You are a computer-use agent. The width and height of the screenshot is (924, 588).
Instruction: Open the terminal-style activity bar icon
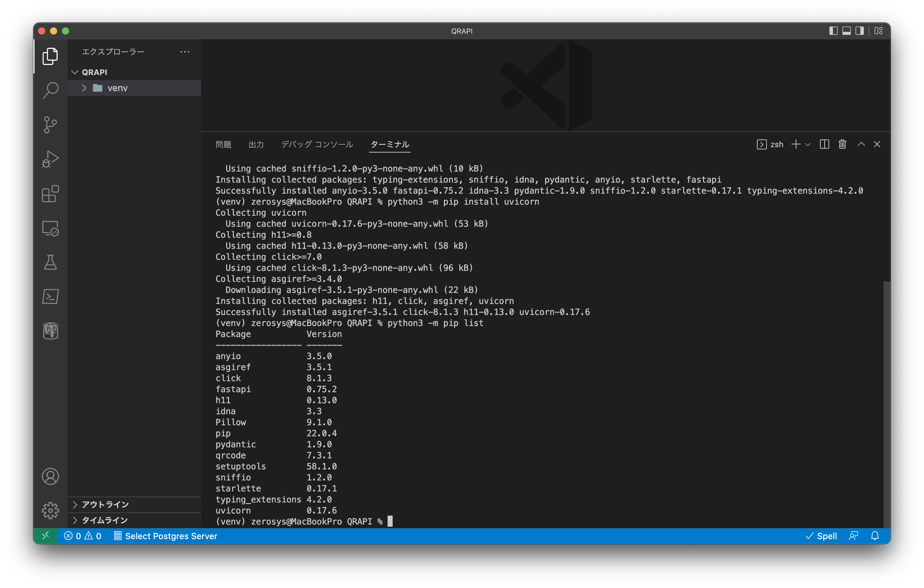tap(50, 296)
